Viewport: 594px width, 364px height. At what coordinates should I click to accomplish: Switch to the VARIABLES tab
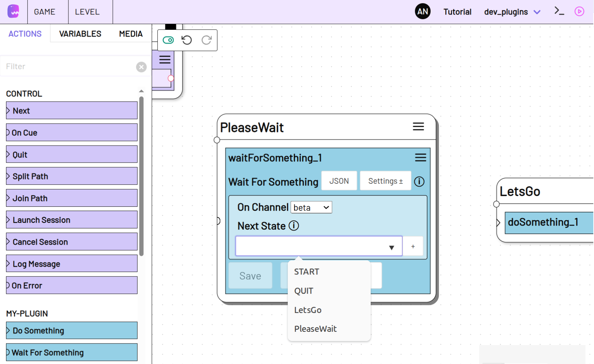pos(80,34)
